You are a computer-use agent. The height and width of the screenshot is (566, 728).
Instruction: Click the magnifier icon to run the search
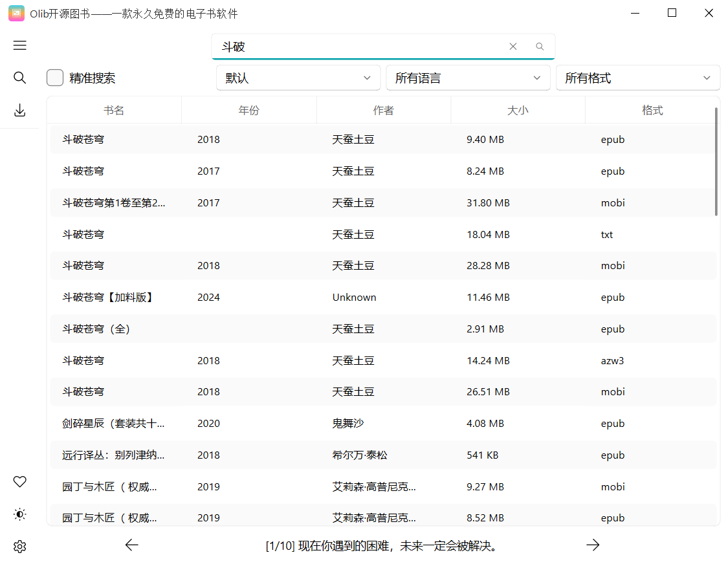540,47
